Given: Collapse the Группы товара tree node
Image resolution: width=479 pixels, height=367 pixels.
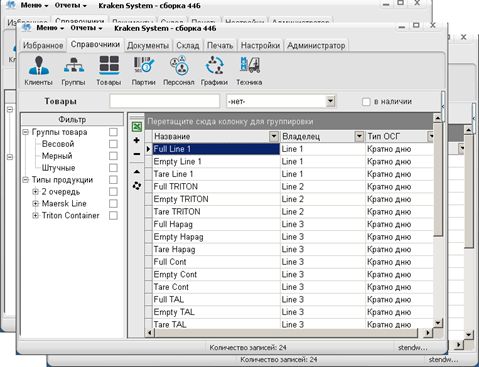Looking at the screenshot, I should (25, 132).
